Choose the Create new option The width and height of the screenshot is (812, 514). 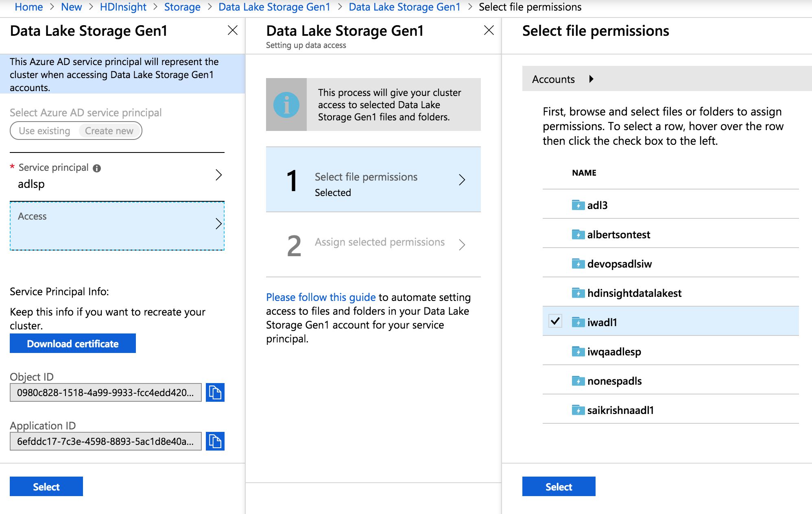109,131
